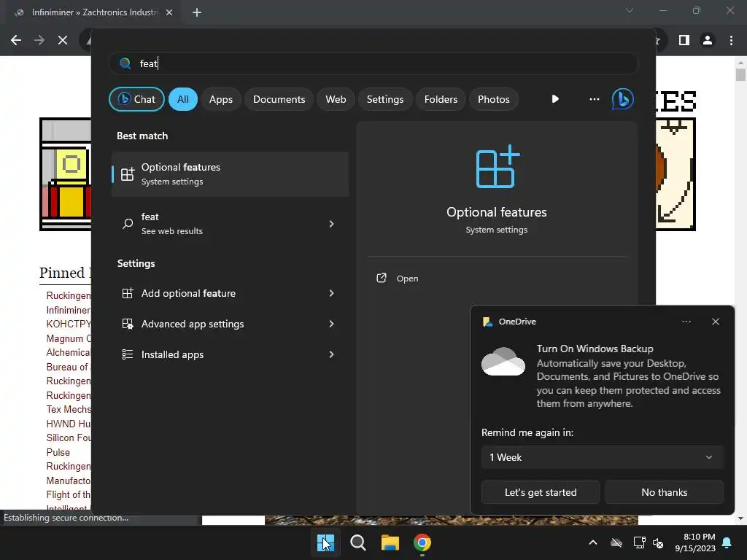Screen dimensions: 747x560
Task: Click the Chrome forward arrow
Action: point(39,40)
